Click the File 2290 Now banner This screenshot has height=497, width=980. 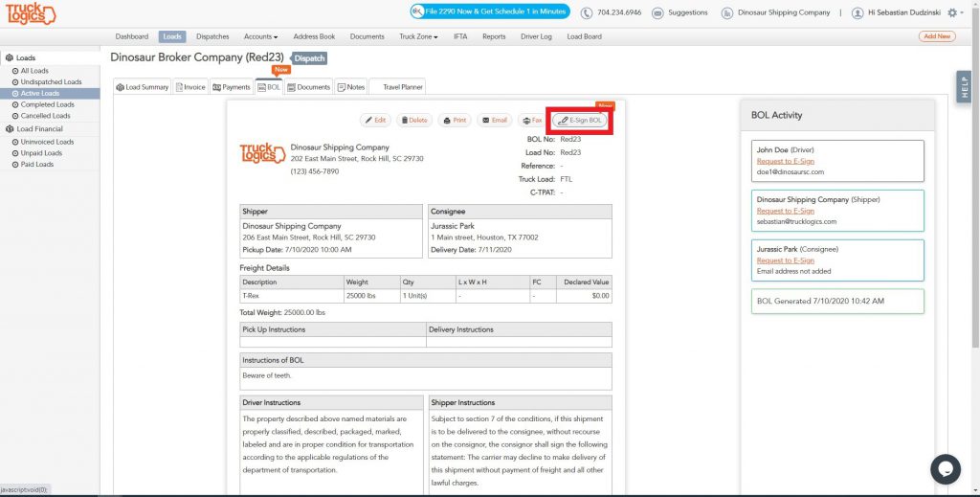490,11
